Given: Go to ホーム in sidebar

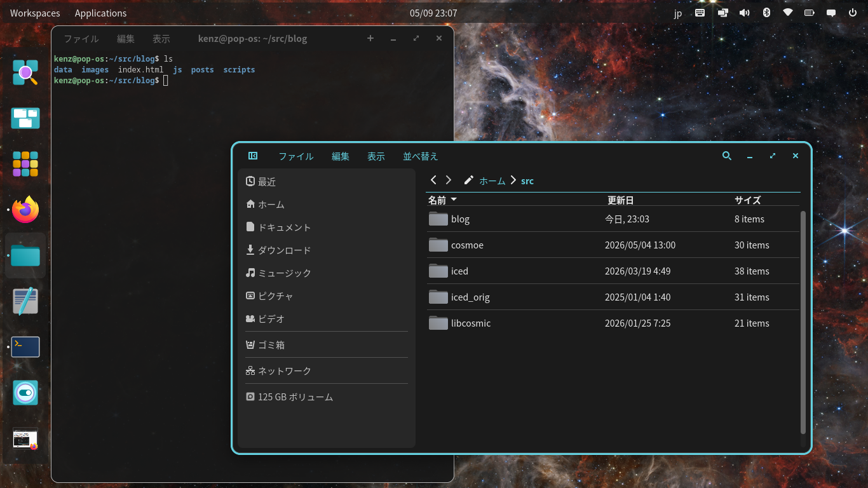Looking at the screenshot, I should [327, 204].
